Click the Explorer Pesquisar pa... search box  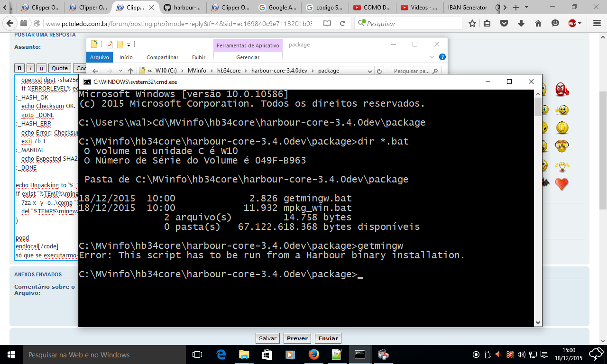416,71
